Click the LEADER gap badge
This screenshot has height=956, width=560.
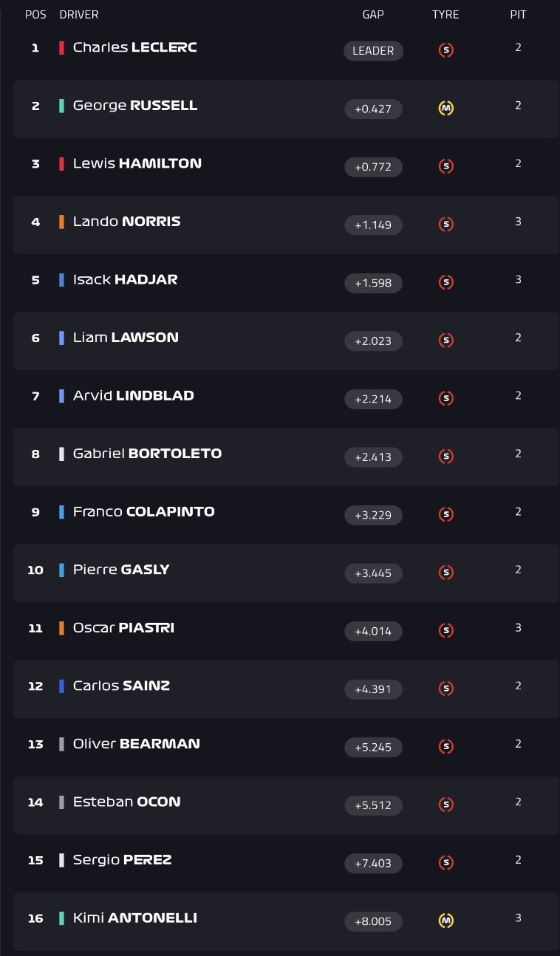point(373,51)
